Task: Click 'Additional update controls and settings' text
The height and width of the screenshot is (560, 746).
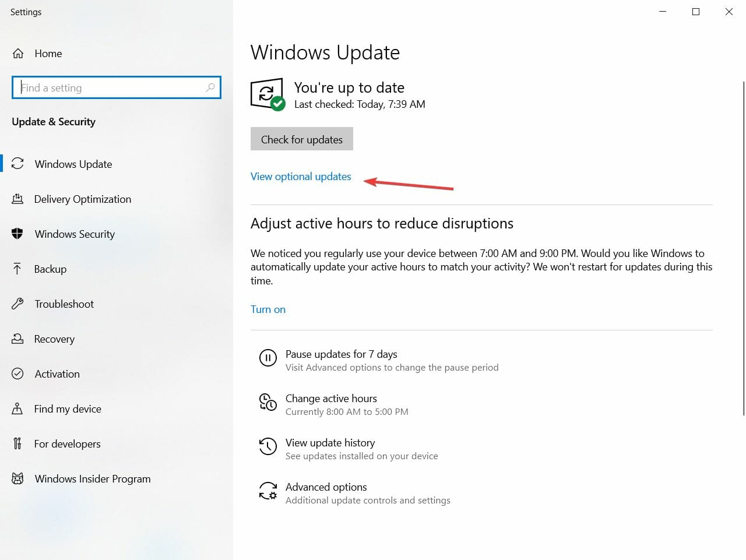Action: pos(368,500)
